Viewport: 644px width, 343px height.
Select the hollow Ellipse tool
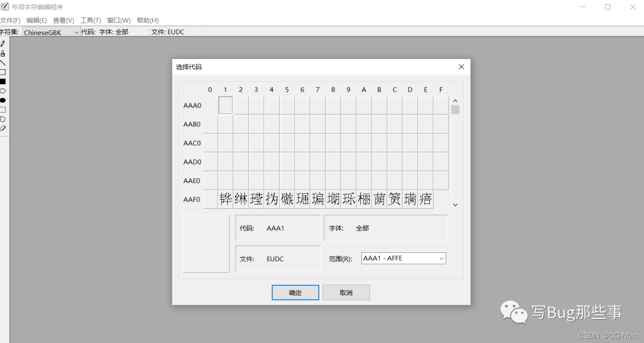[3, 91]
